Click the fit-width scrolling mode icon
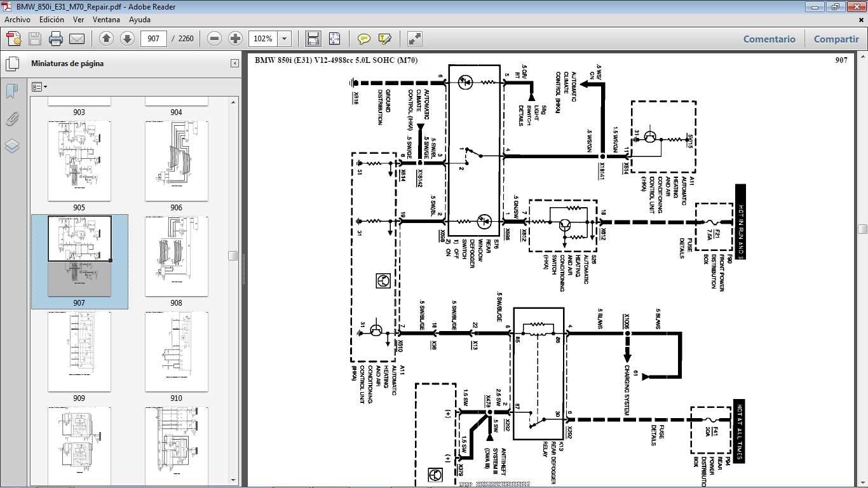The width and height of the screenshot is (868, 488). [x=313, y=39]
